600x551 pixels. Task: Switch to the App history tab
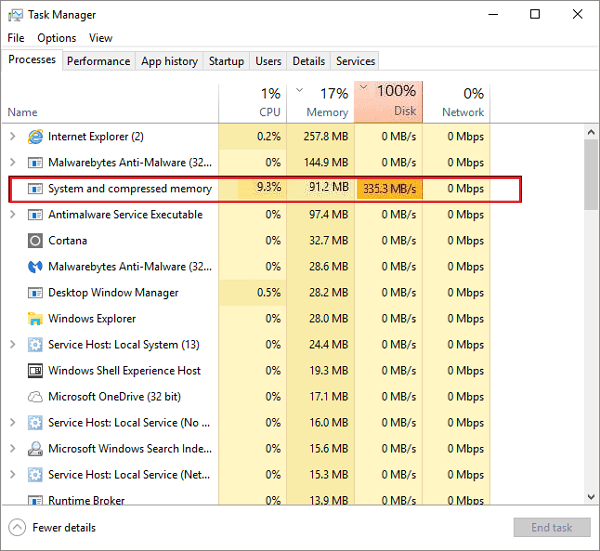[169, 61]
